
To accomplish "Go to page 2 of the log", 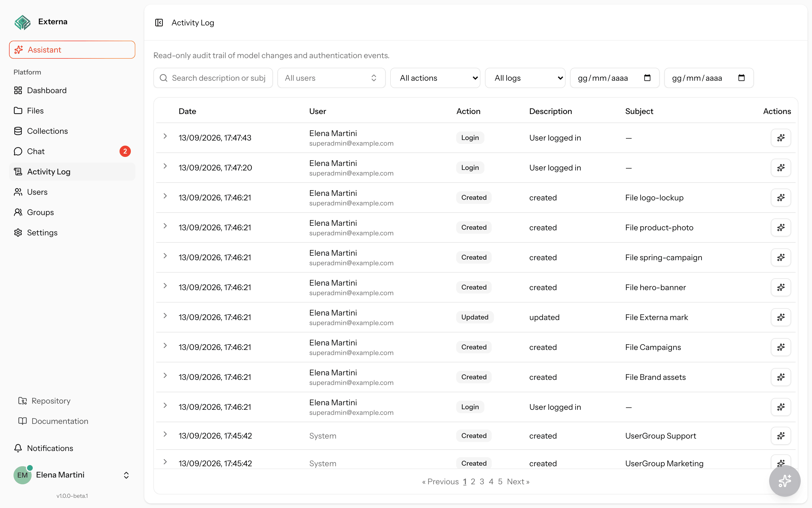I will point(473,481).
